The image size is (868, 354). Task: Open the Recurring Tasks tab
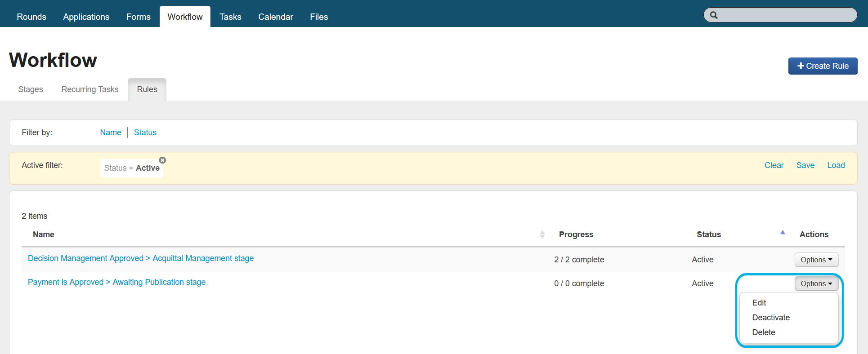[90, 89]
